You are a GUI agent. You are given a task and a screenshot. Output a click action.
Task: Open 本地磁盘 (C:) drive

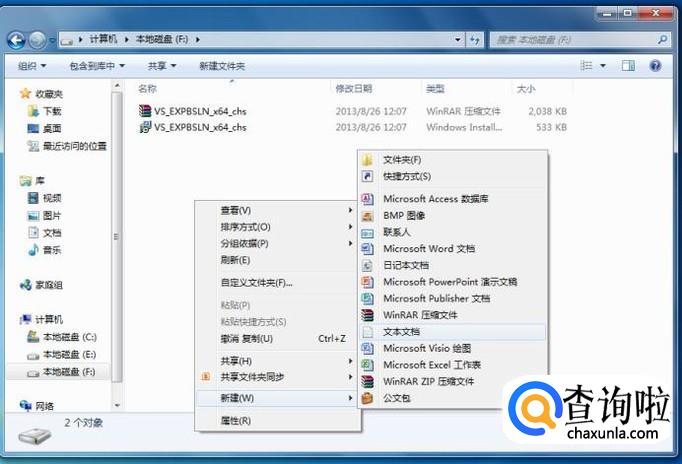(62, 337)
